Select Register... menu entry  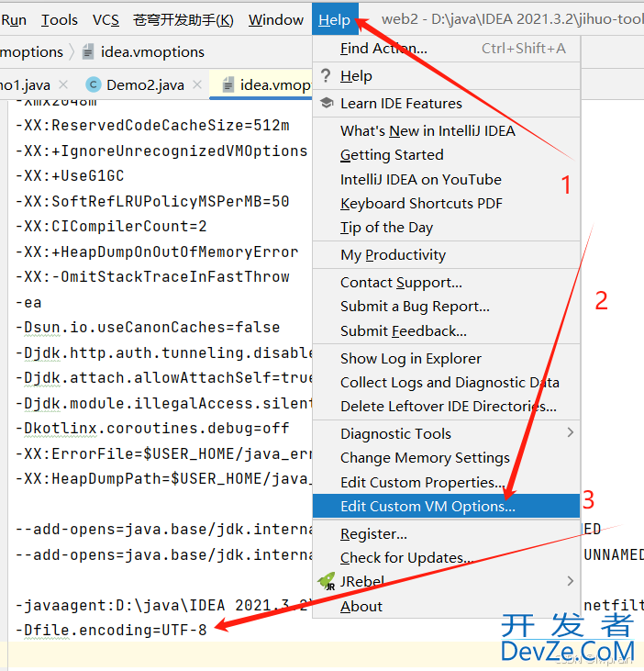point(446,534)
